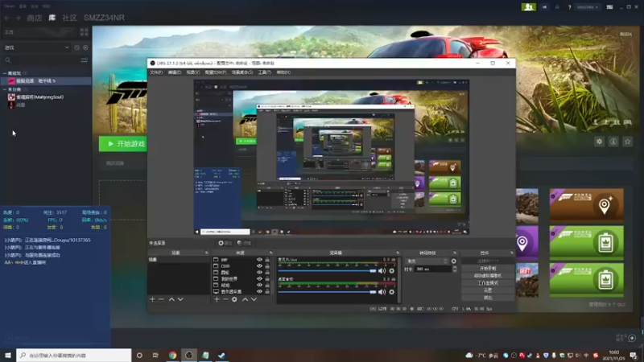The image size is (644, 362).
Task: Open Steam collections grid view icon
Action: pyautogui.click(x=85, y=32)
